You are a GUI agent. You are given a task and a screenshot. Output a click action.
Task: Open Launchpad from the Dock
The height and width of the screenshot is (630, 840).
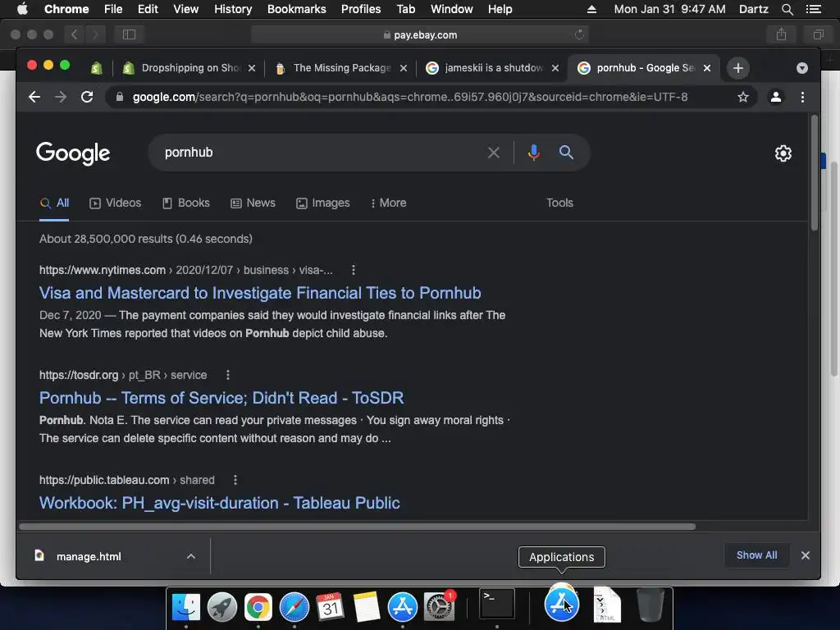tap(222, 607)
